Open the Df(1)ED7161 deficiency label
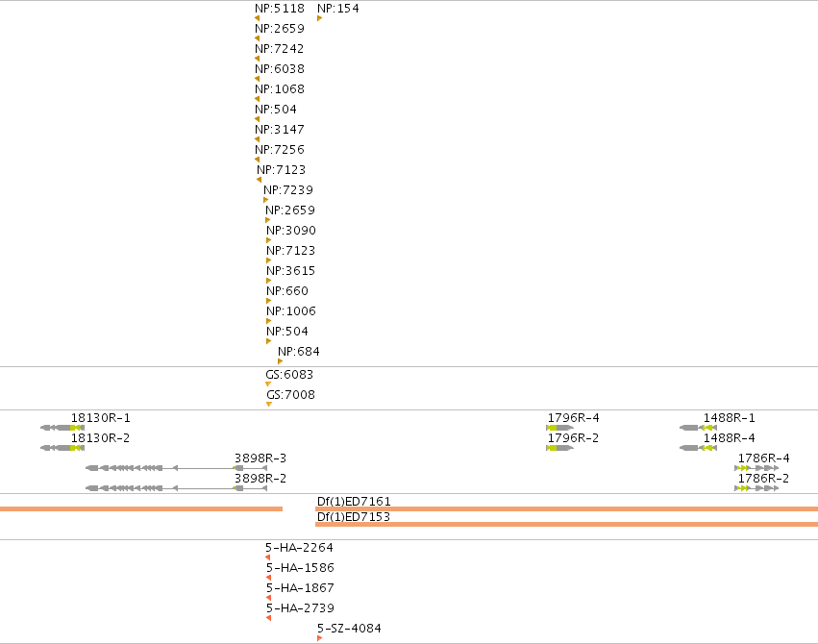Image resolution: width=818 pixels, height=644 pixels. [x=354, y=501]
